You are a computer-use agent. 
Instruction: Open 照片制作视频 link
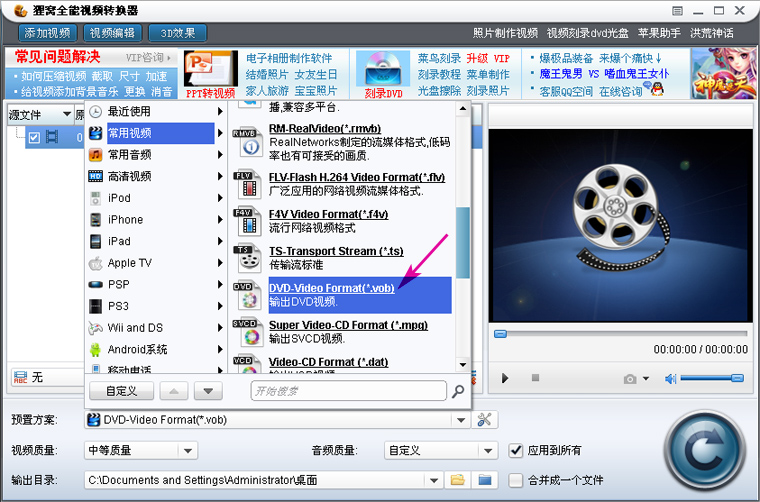(506, 33)
